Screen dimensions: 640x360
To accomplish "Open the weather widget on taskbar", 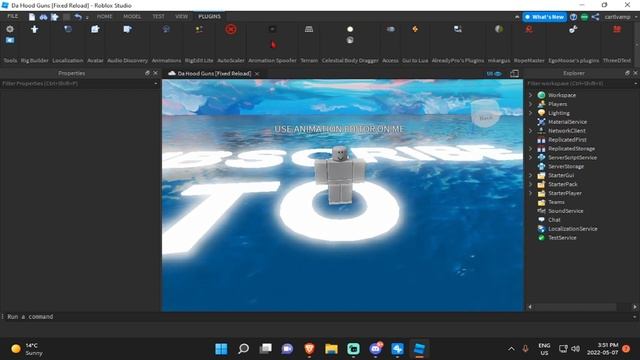I will [x=27, y=349].
